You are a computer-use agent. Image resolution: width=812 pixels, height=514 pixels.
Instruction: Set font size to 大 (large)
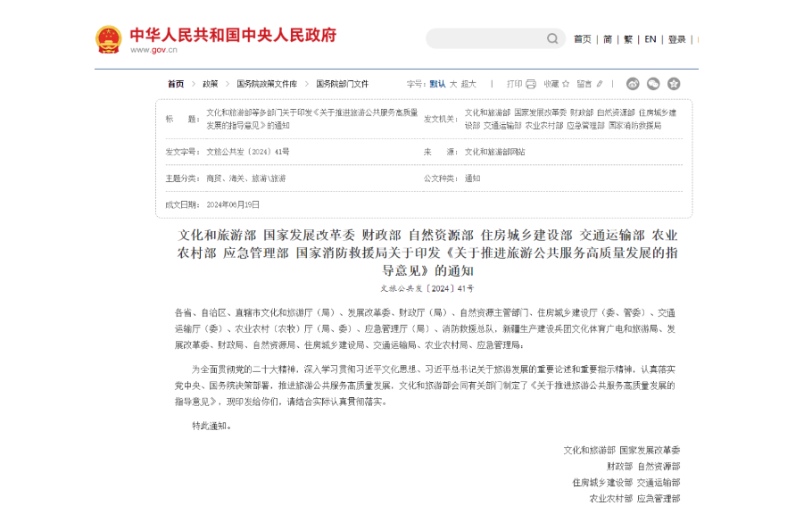tap(452, 84)
